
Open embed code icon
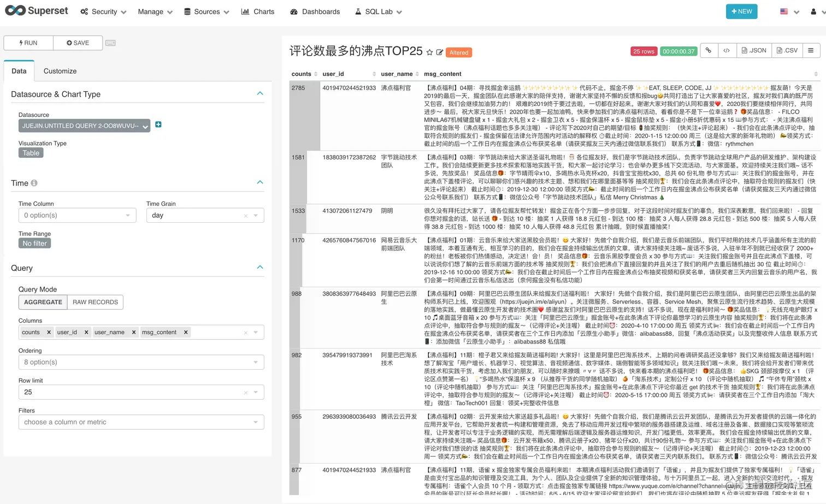coord(727,50)
